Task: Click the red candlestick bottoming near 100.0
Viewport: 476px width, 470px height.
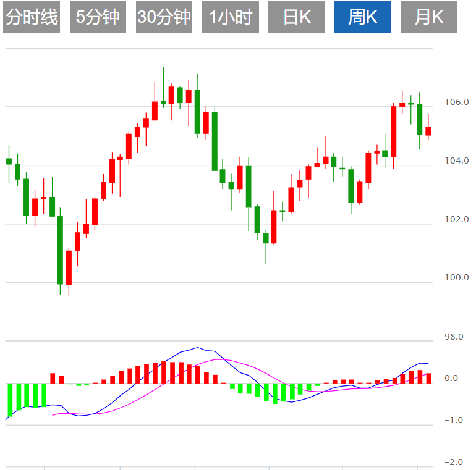Action: pos(69,267)
